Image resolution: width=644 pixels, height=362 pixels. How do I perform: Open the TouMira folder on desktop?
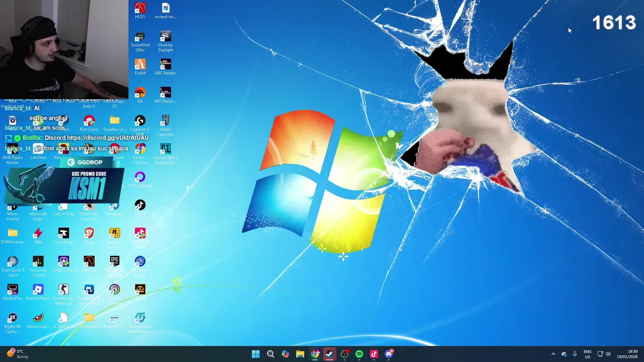point(114,123)
